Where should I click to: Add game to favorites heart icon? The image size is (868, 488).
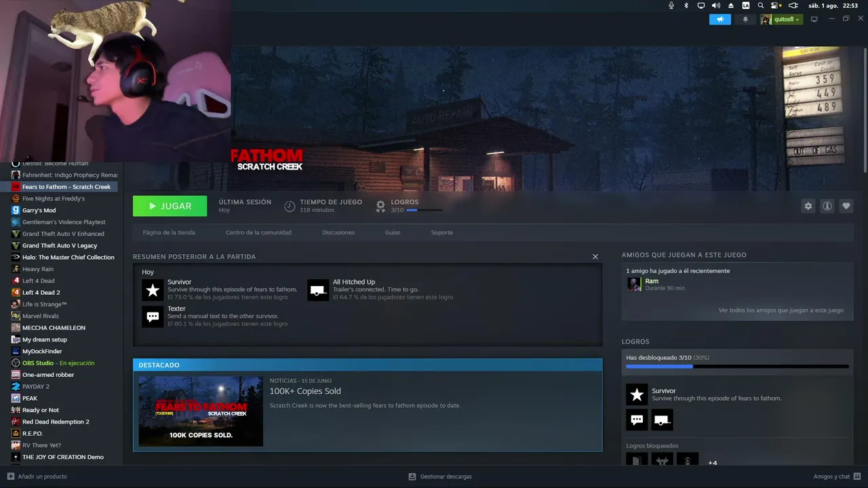click(x=846, y=206)
